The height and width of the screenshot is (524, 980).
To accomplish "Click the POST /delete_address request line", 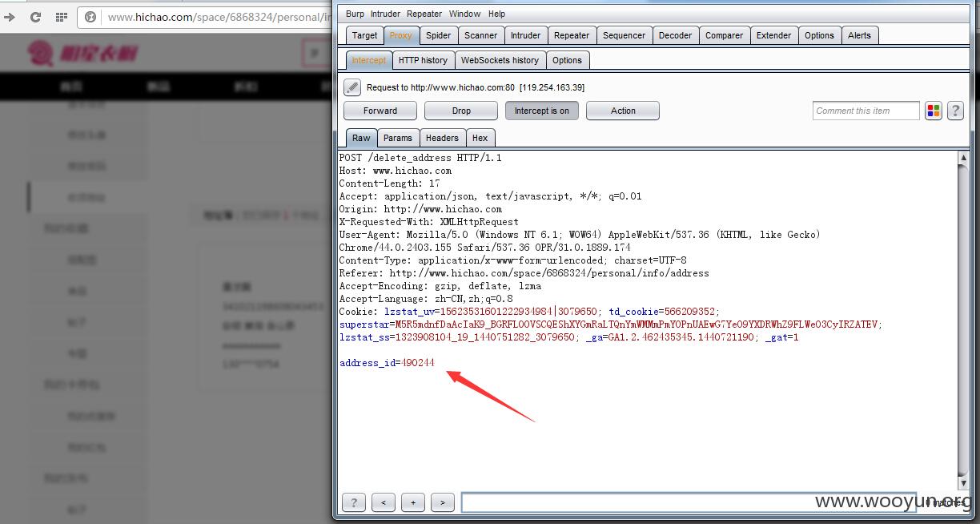I will 420,158.
